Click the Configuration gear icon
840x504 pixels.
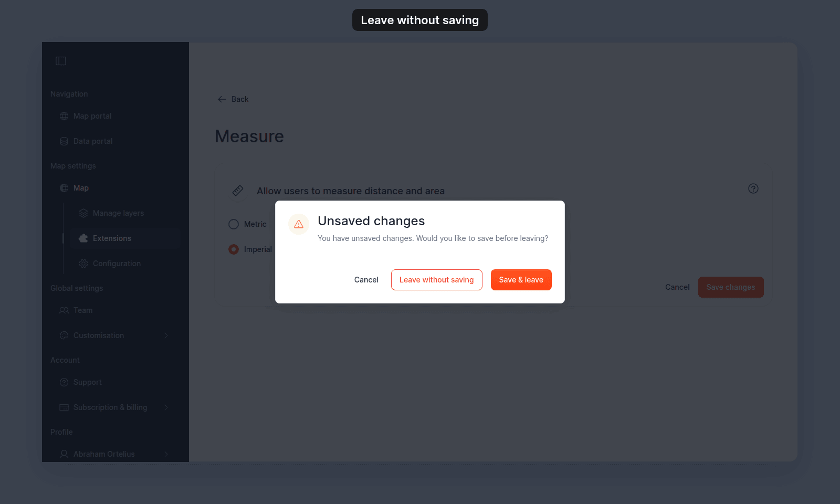83,264
